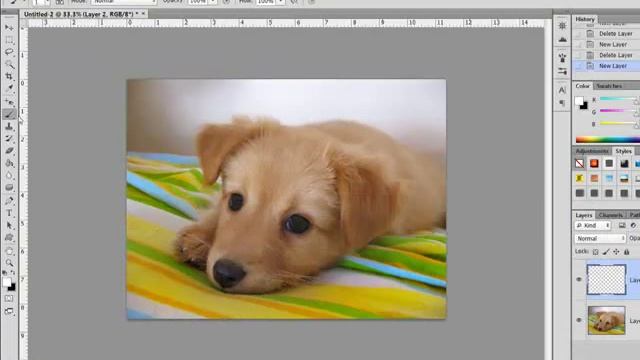Click the Color panel foreground color swatch

[579, 100]
